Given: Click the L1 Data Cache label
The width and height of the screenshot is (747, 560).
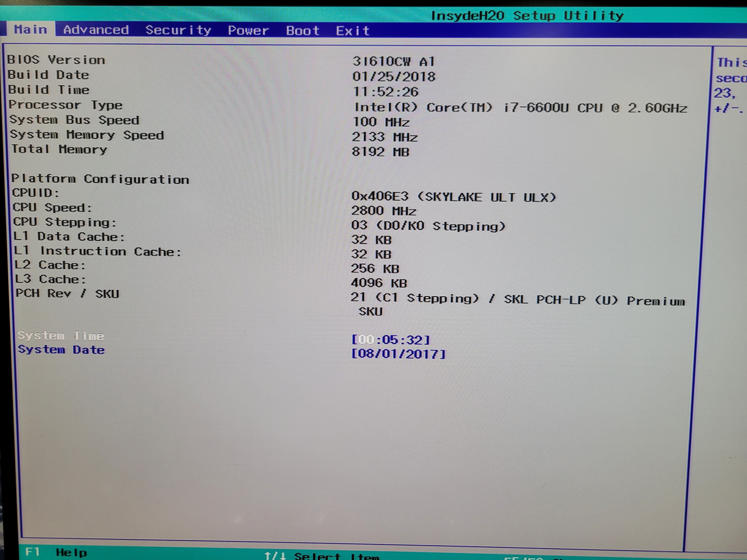Looking at the screenshot, I should [69, 237].
